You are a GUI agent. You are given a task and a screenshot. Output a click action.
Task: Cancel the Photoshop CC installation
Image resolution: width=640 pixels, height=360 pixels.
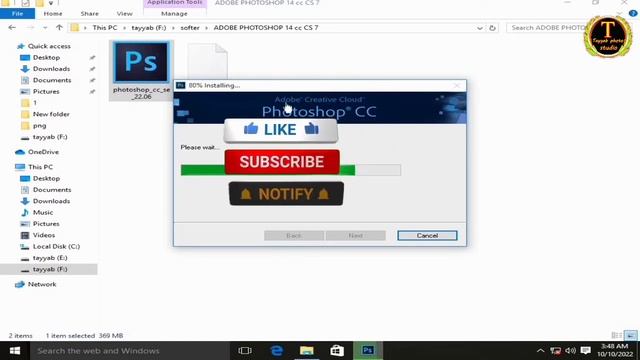coord(427,236)
